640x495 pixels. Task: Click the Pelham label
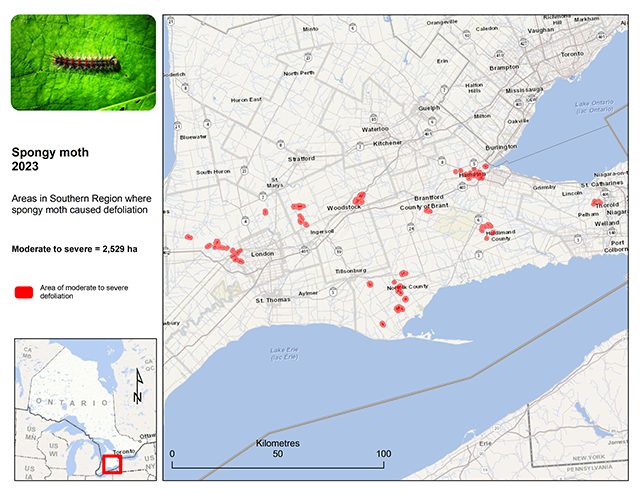point(588,214)
